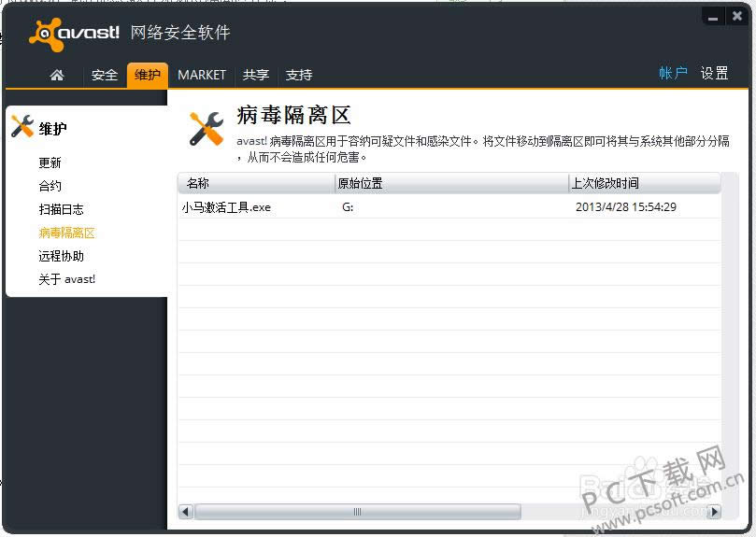Click the horizontal scrollbar right arrow
The image size is (756, 537).
coord(714,512)
